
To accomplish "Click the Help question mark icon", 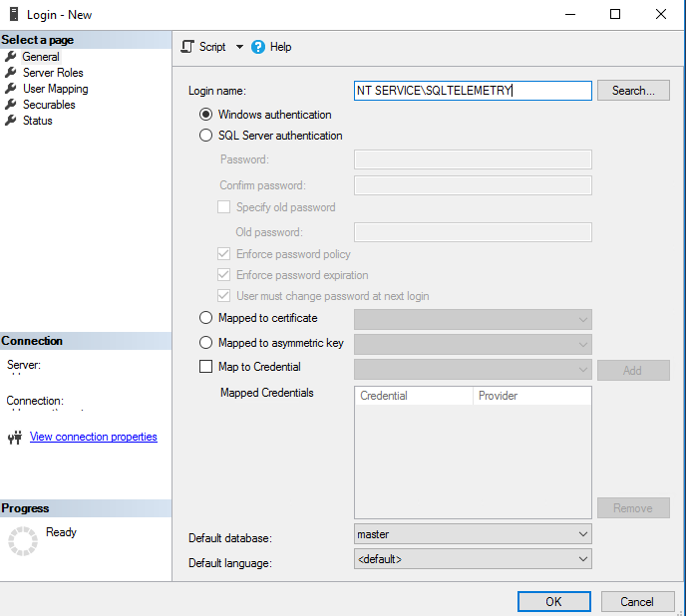I will click(x=258, y=47).
